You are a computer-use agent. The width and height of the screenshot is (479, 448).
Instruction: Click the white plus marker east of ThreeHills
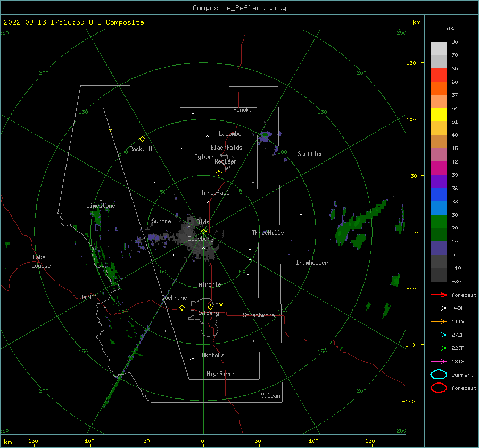[301, 214]
